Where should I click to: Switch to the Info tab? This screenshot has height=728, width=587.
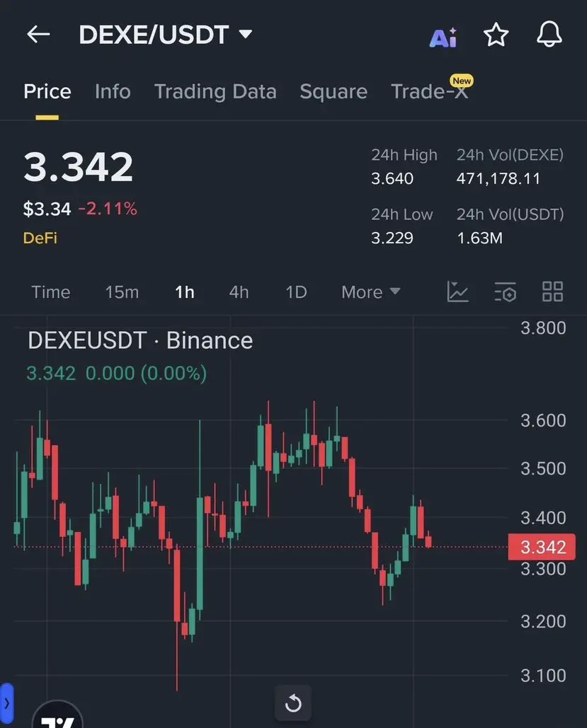[x=113, y=91]
